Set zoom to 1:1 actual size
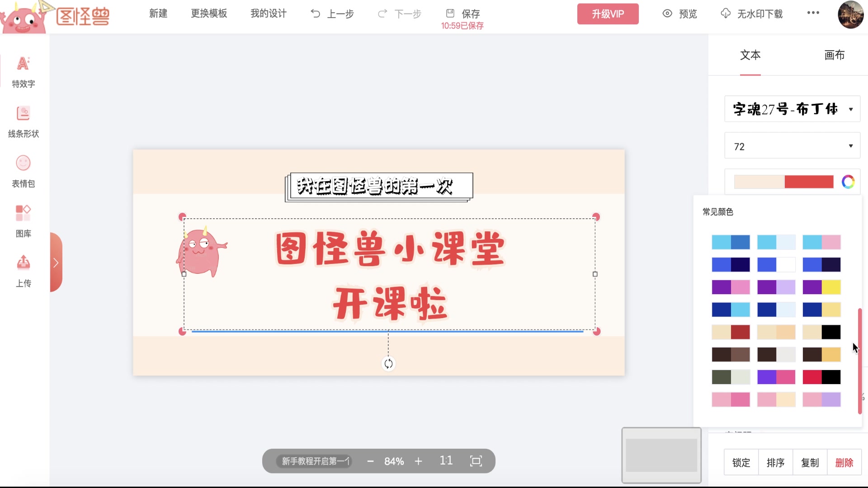This screenshot has width=868, height=488. [x=446, y=460]
